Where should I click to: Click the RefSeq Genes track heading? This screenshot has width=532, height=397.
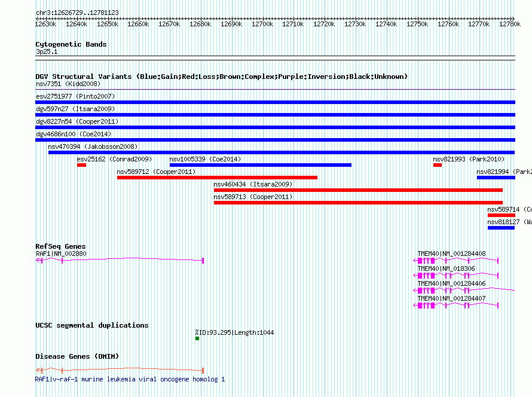tap(61, 246)
